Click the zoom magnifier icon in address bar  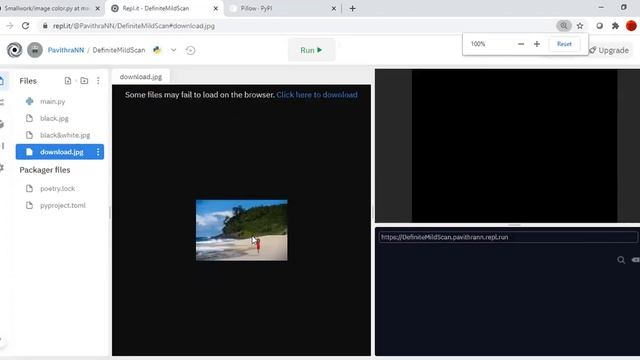pyautogui.click(x=564, y=25)
